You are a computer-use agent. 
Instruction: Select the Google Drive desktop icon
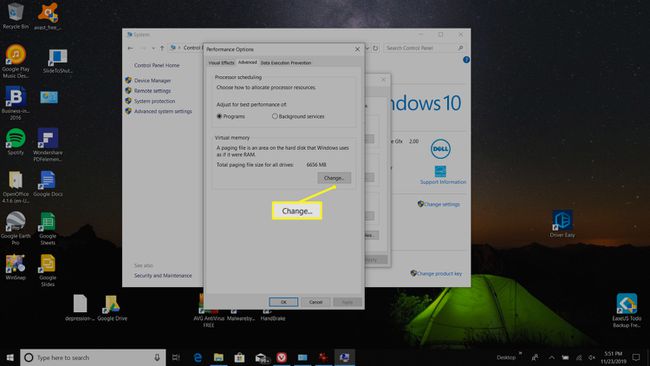coord(112,308)
